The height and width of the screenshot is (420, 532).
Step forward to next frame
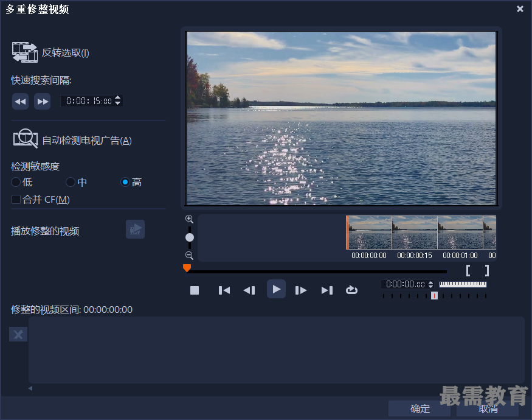(x=301, y=290)
